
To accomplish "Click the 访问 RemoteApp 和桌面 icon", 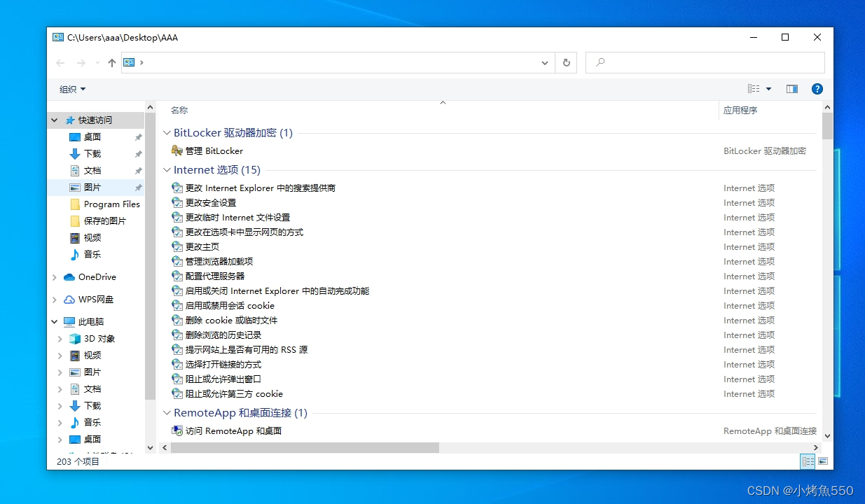I will pyautogui.click(x=177, y=430).
